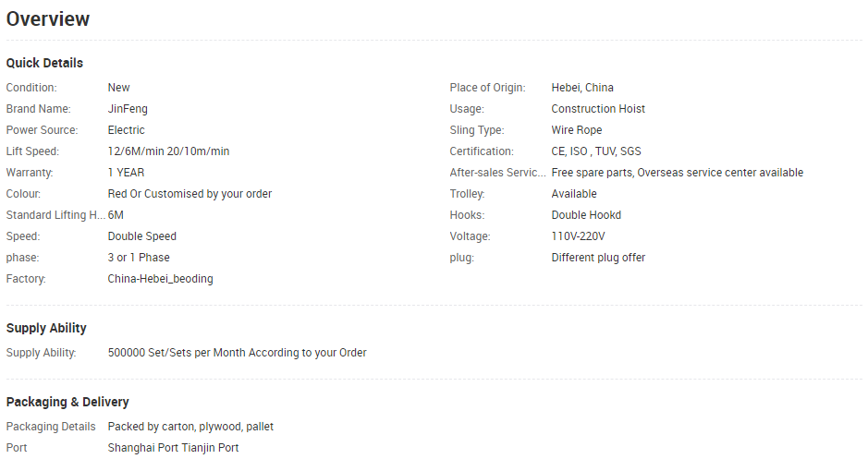
Task: Click the Hebei, China origin value
Action: 582,88
